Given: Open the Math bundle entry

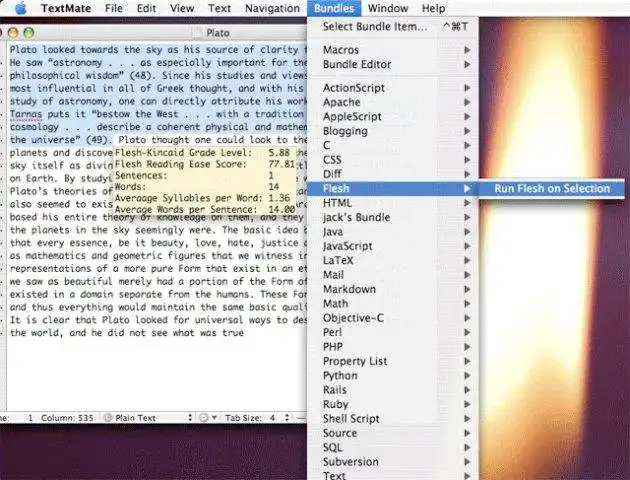Looking at the screenshot, I should tap(393, 304).
